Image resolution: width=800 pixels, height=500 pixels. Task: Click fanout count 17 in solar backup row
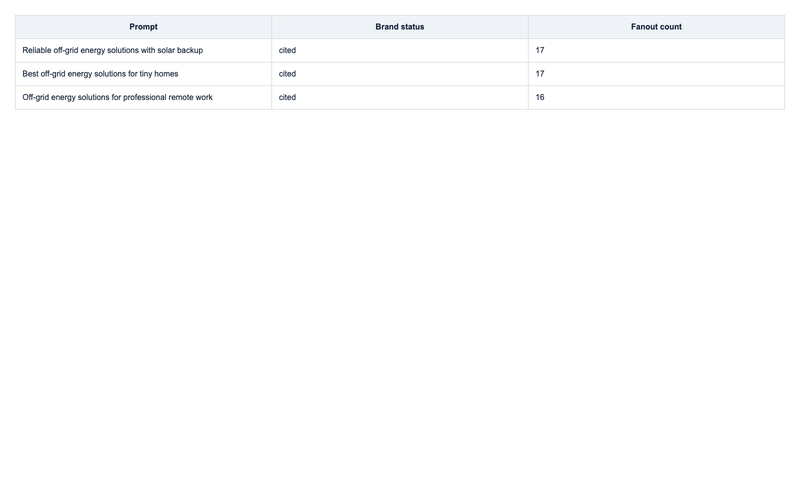[x=540, y=50]
